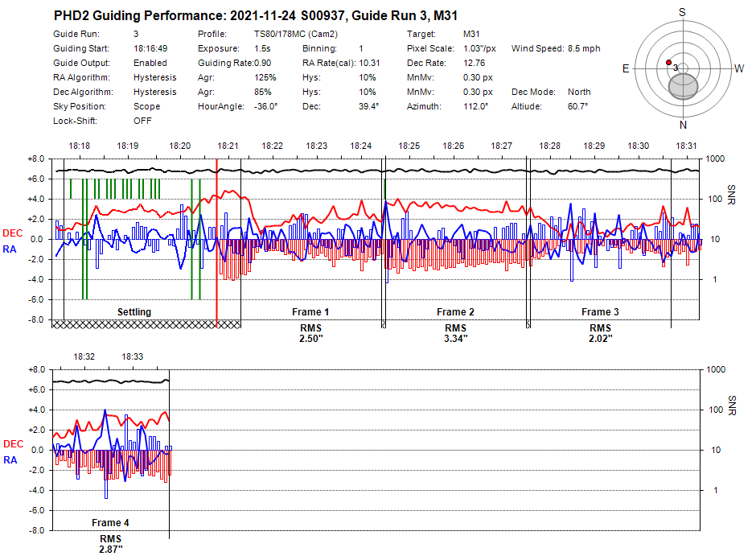
Task: Click the 18:28 time axis label
Action: click(x=549, y=146)
